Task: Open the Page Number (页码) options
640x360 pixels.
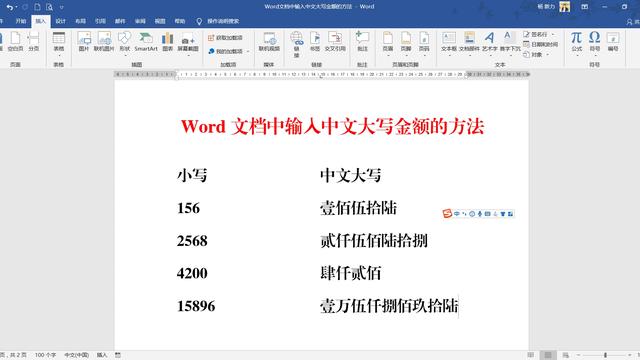Action: [424, 43]
